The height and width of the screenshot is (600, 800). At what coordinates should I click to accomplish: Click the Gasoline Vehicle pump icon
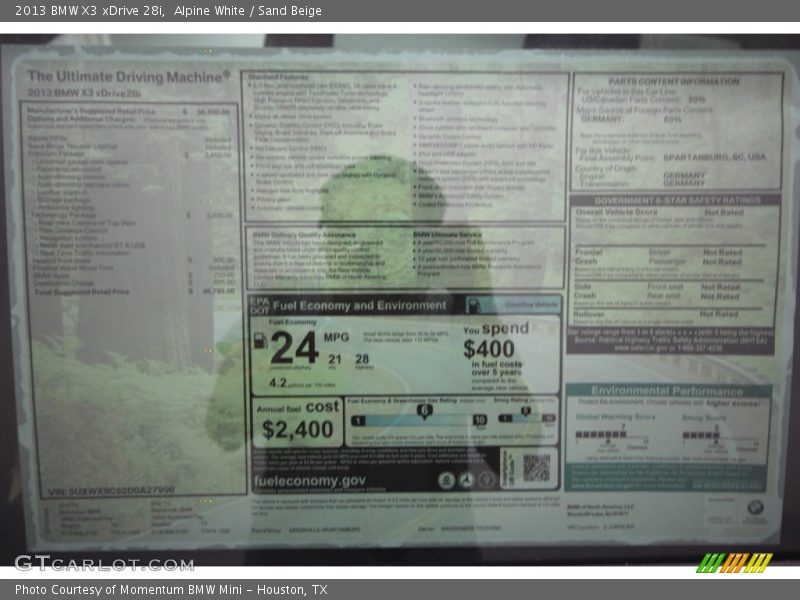[473, 306]
